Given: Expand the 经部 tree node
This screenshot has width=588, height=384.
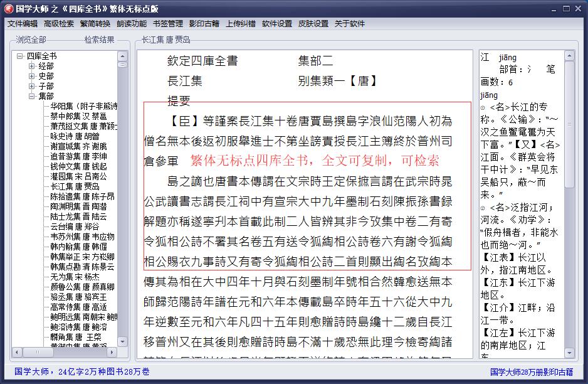Looking at the screenshot, I should [x=32, y=66].
